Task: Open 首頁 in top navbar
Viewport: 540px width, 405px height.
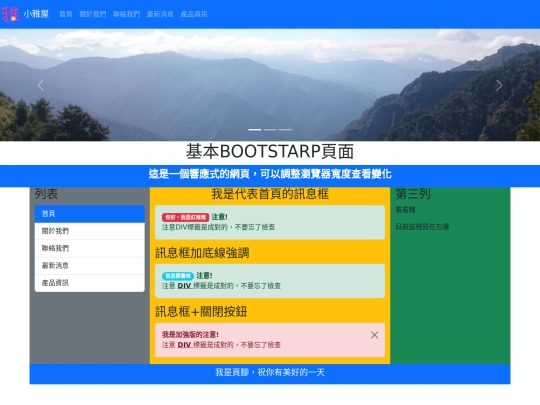Action: 66,14
